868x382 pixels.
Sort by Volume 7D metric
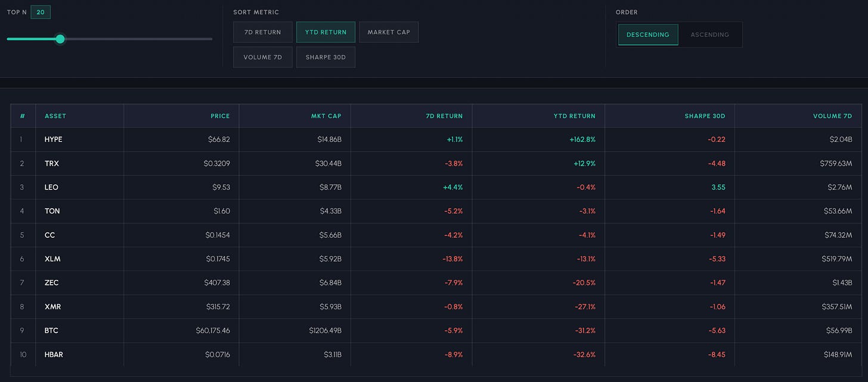[263, 57]
